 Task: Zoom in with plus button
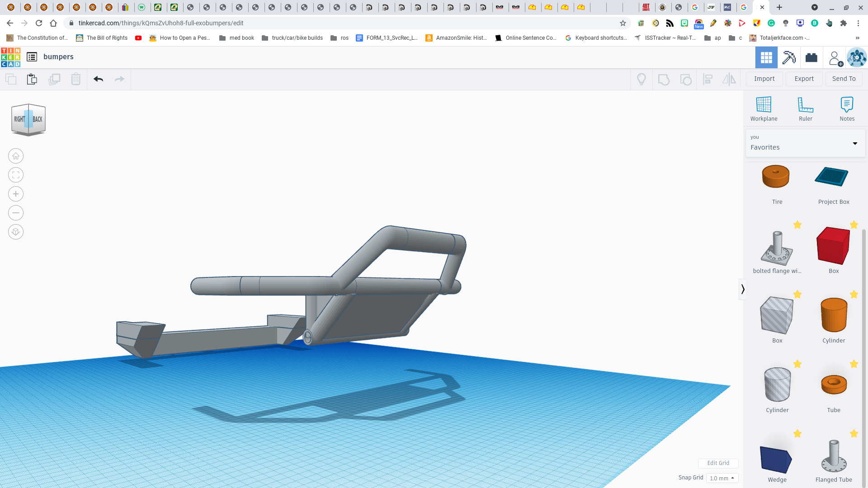pos(16,194)
